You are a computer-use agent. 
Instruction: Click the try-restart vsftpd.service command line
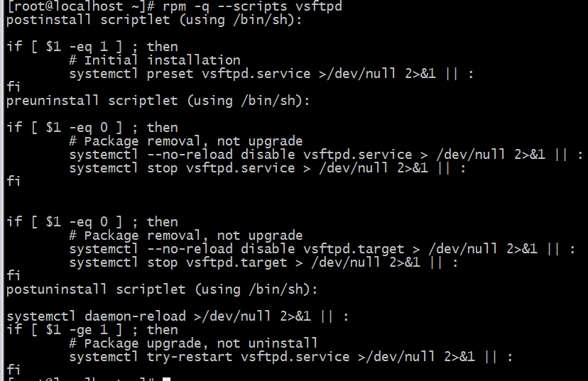pos(290,357)
